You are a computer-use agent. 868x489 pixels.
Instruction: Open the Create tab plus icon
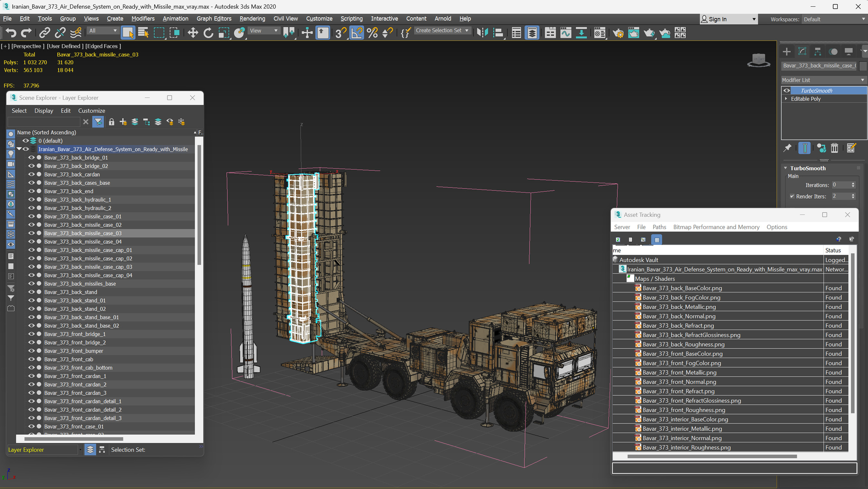pos(787,52)
